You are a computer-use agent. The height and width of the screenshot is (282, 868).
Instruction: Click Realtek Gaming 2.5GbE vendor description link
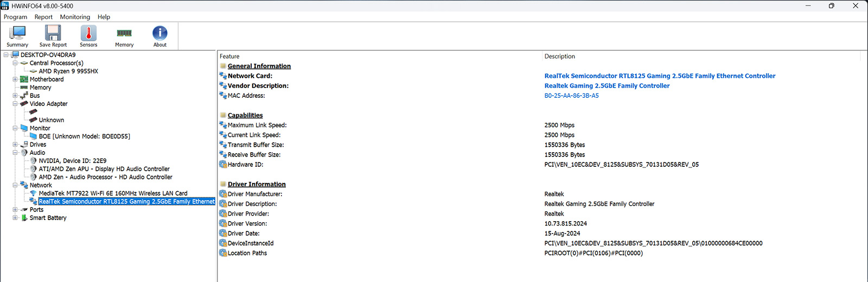tap(607, 86)
